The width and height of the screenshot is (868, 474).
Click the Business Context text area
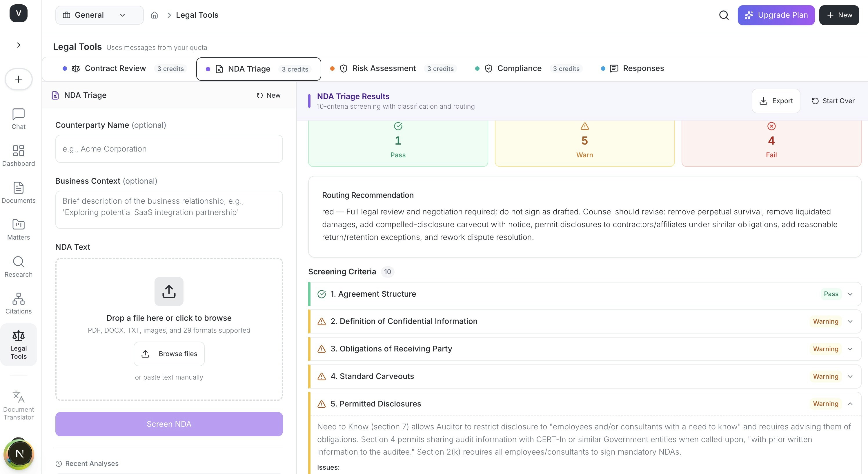[x=169, y=210]
